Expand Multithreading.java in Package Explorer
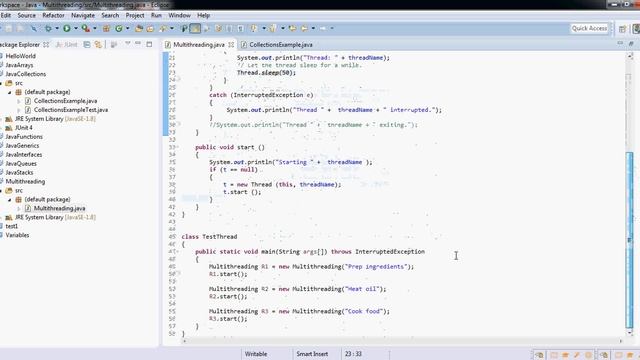 pos(19,209)
